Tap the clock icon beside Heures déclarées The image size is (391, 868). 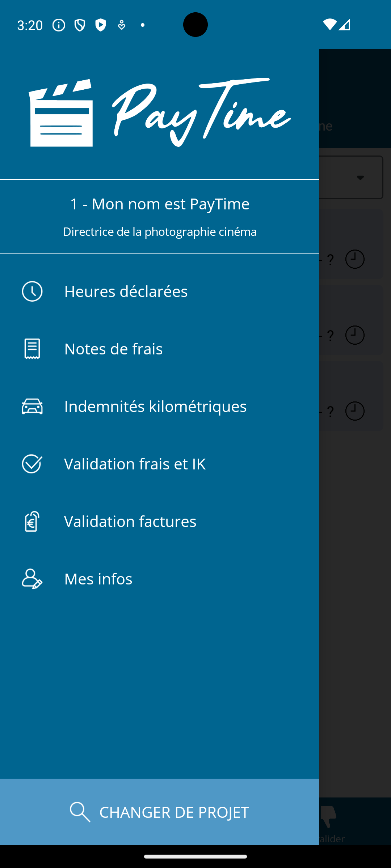click(x=32, y=291)
